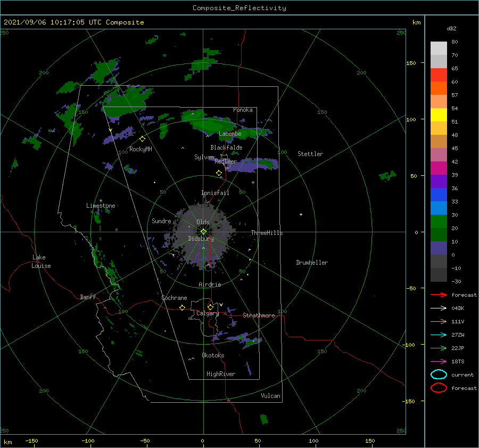Click the Vulcan town label
The width and height of the screenshot is (479, 448).
pyautogui.click(x=270, y=396)
